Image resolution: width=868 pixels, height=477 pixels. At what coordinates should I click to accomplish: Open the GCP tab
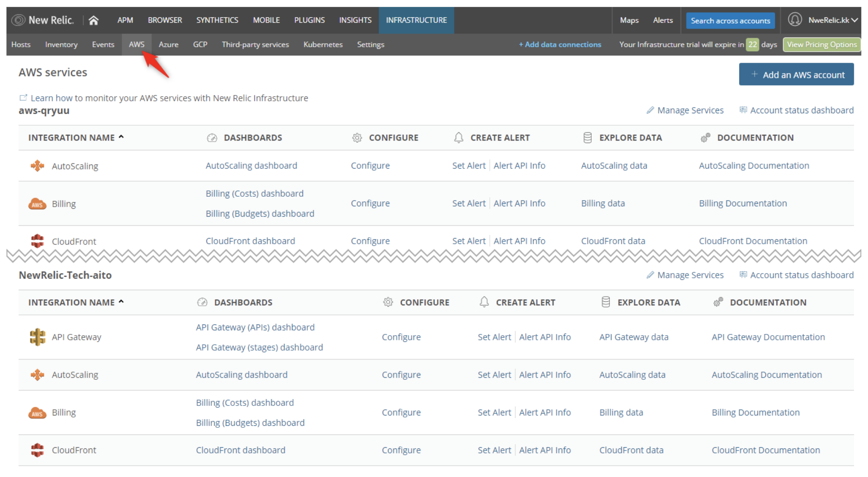pos(200,44)
